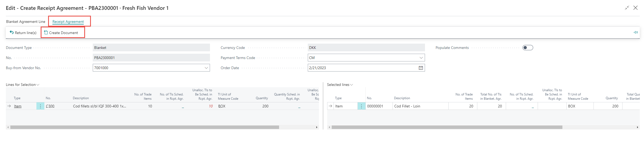Click the restore-down arrows icon
This screenshot has width=644, height=163.
coord(627,8)
